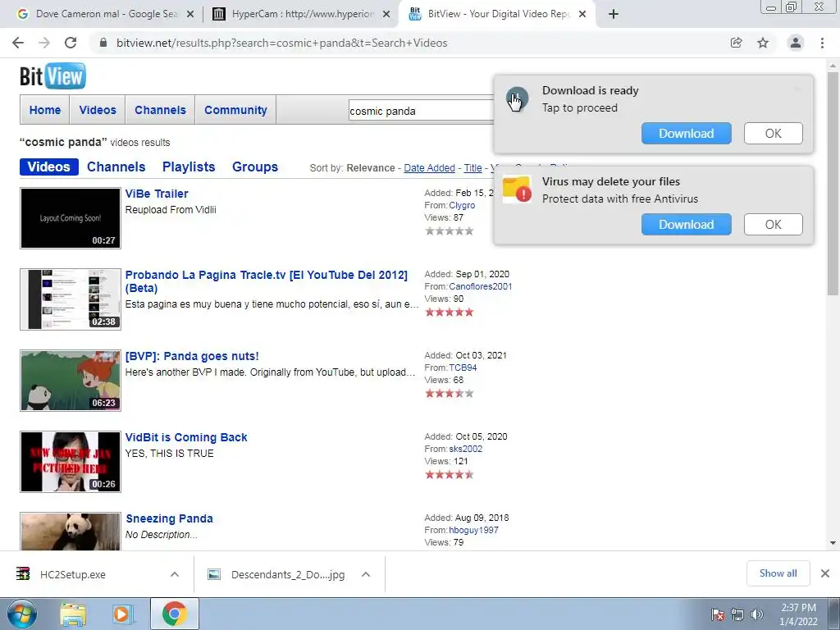Close the downloads bar
The height and width of the screenshot is (630, 840).
pos(825,573)
